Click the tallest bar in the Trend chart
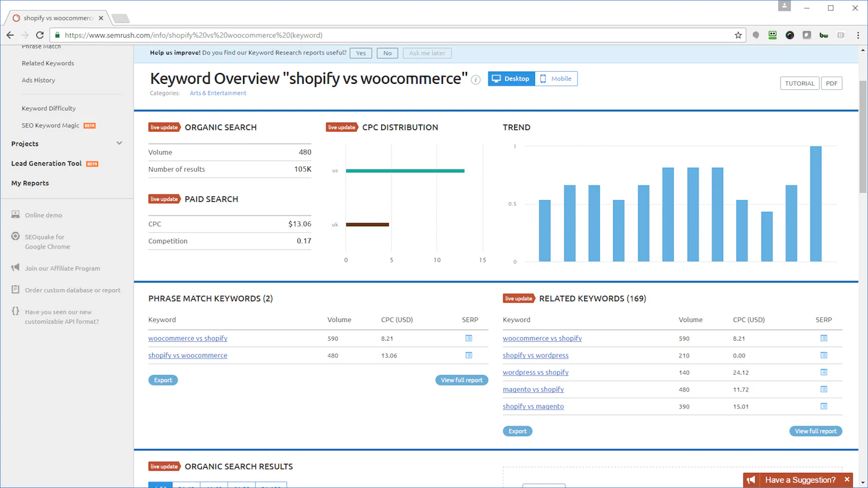The height and width of the screenshot is (488, 868). [815, 204]
